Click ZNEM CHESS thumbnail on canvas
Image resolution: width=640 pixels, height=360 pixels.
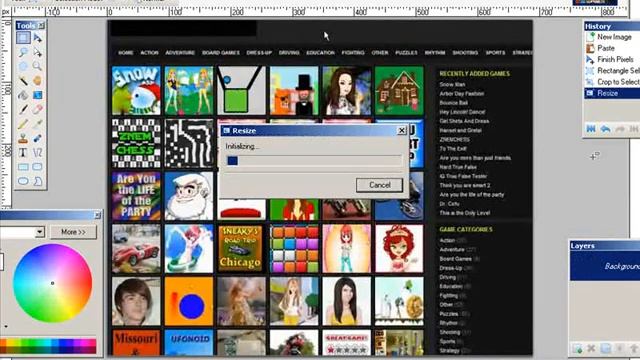coord(136,143)
